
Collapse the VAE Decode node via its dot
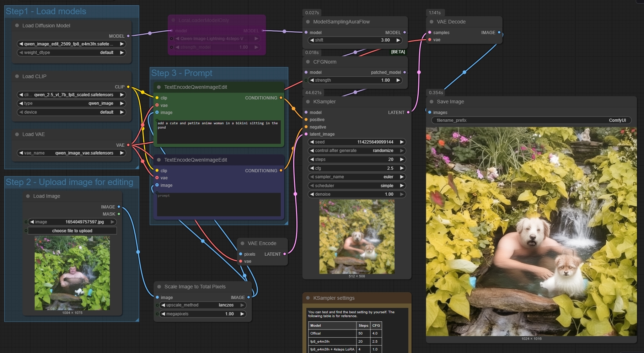point(431,22)
